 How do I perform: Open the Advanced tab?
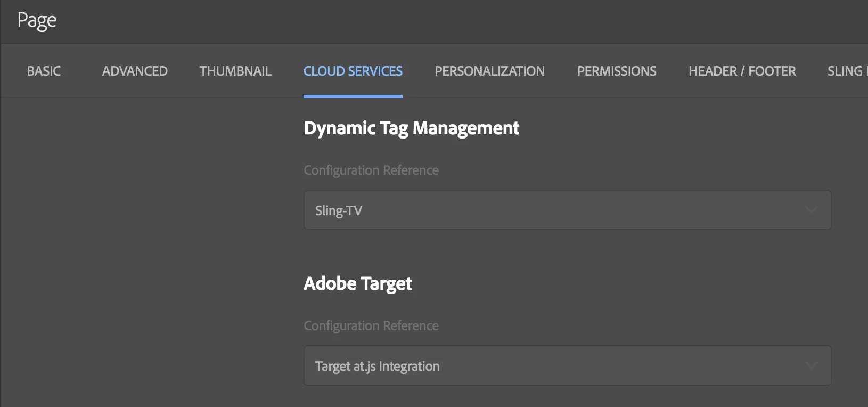pyautogui.click(x=135, y=71)
